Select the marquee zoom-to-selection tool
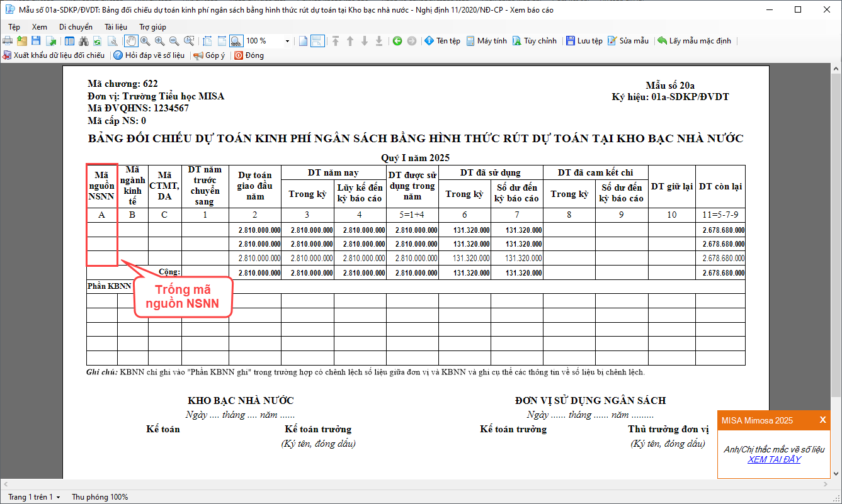The height and width of the screenshot is (504, 842). click(x=189, y=41)
